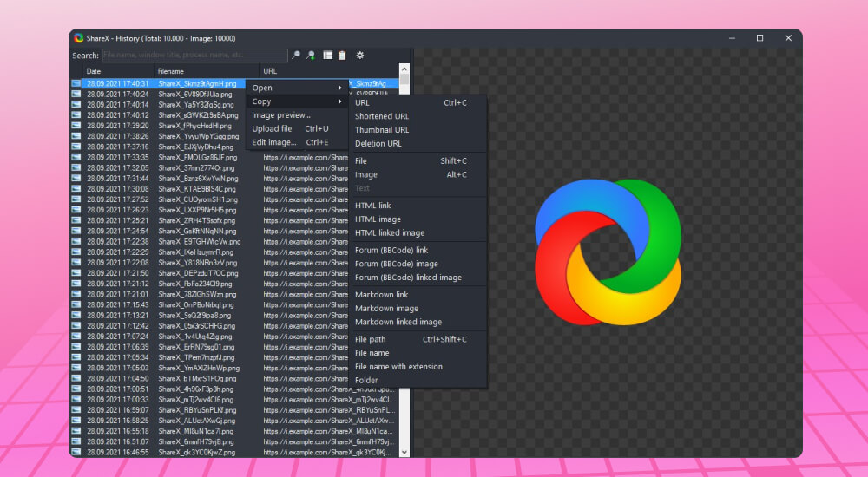The image size is (868, 477).
Task: Click file icon beside ShareX_ALUetAXwQj.png
Action: pos(76,420)
